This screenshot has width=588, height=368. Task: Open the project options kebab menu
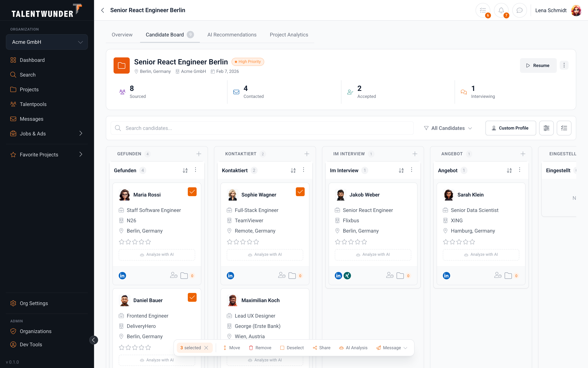564,65
